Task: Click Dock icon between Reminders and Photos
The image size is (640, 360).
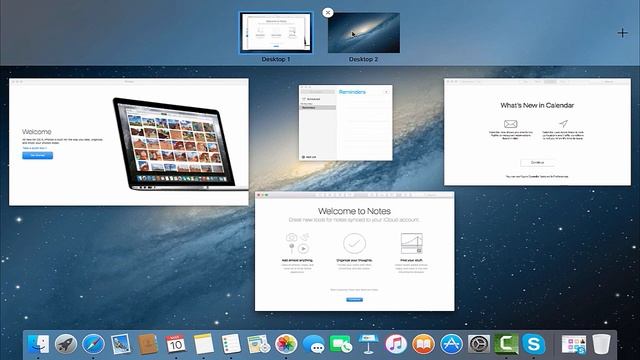Action: (258, 344)
